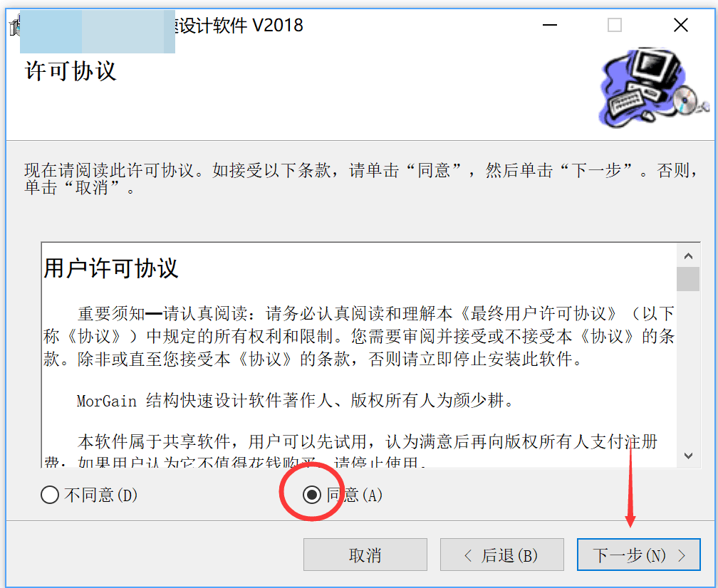Minimize the installer window

549,25
